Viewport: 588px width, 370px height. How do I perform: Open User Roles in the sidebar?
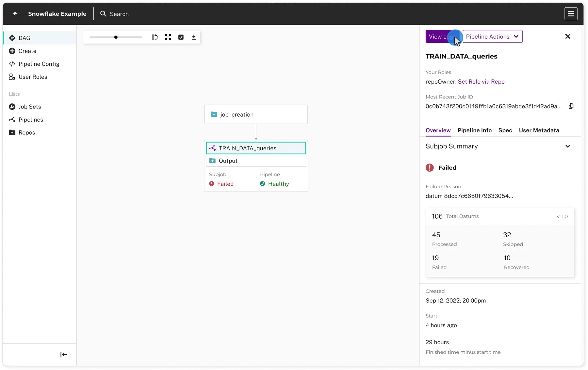40,77
